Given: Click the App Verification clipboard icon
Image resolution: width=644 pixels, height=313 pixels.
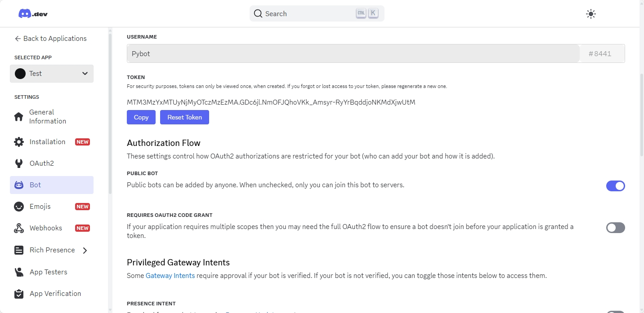Looking at the screenshot, I should point(19,294).
